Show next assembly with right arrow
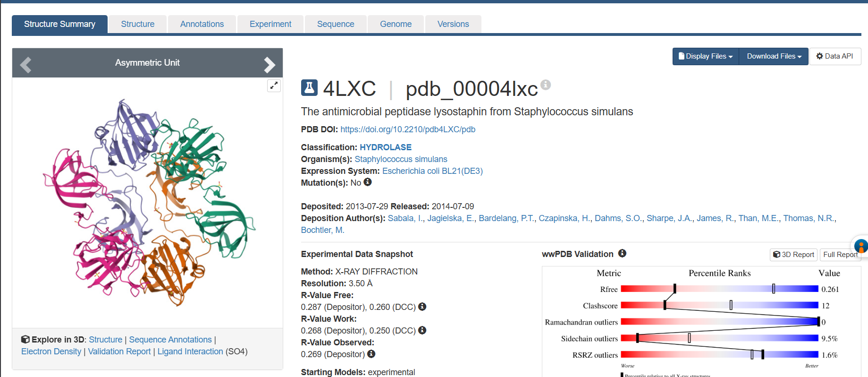This screenshot has width=868, height=377. [x=269, y=65]
